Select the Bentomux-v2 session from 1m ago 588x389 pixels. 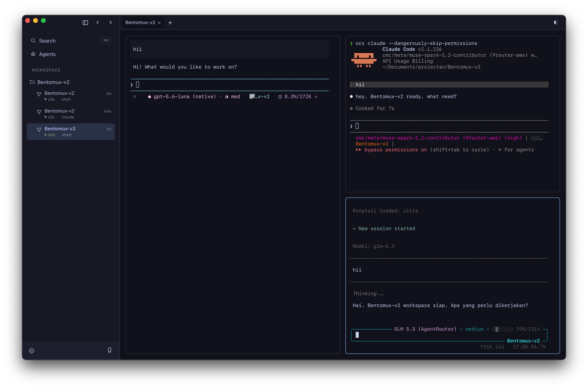[x=71, y=131]
